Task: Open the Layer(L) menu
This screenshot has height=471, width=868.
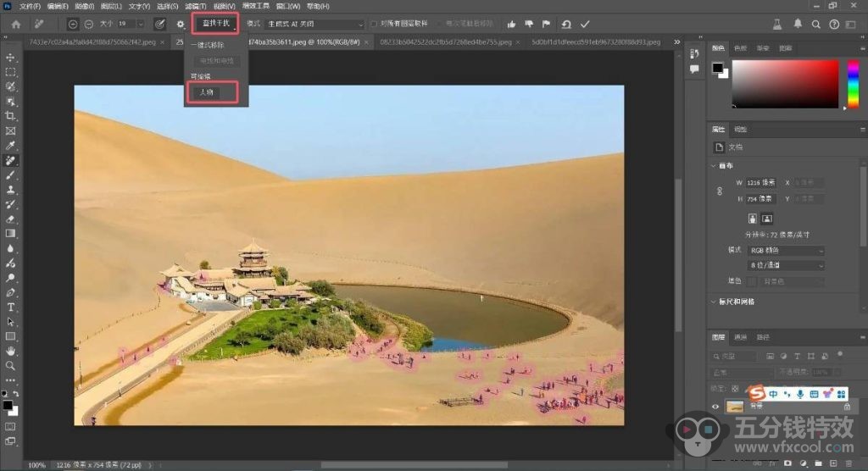Action: pos(111,6)
